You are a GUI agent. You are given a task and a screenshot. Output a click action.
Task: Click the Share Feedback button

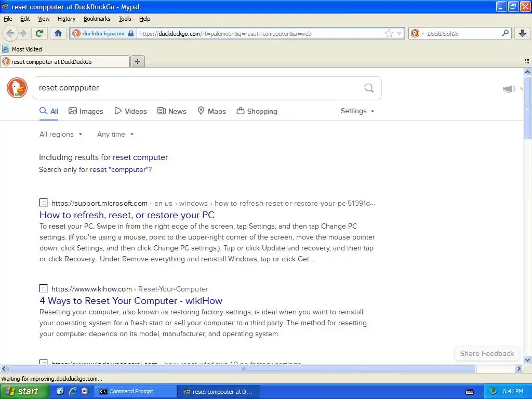(487, 353)
